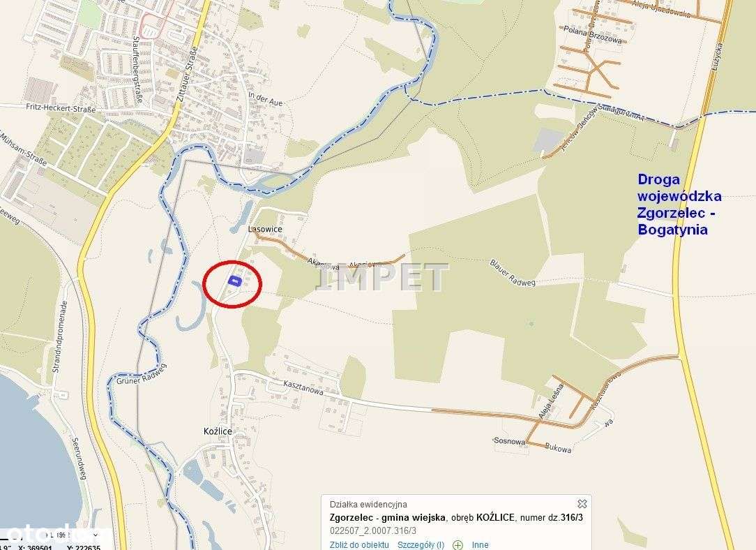Viewport: 756px width, 550px height.
Task: Click the 'Zbliż do obiektu' link
Action: point(359,544)
